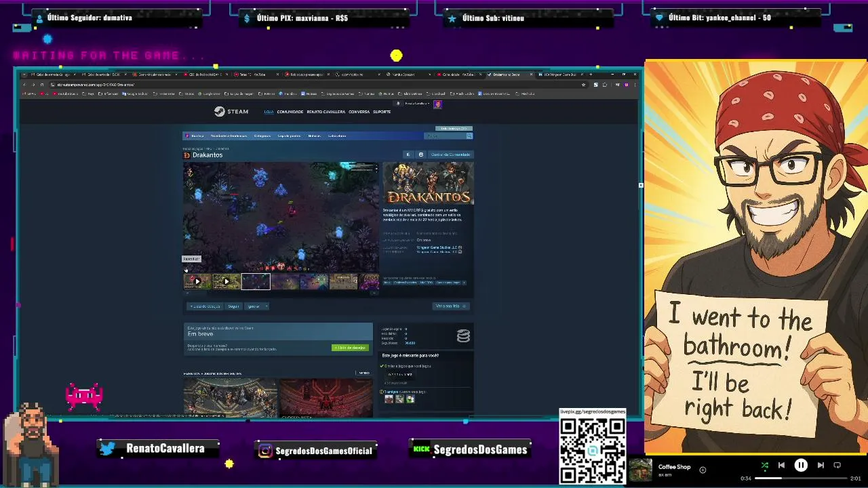The image size is (868, 488).
Task: Click the livepix QR code
Action: click(593, 450)
